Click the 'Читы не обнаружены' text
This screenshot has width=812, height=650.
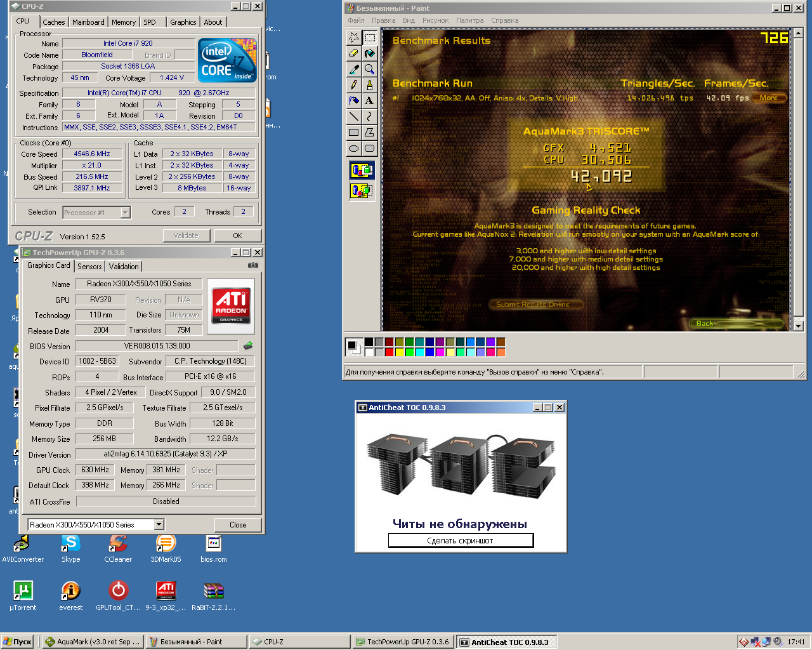pos(460,524)
